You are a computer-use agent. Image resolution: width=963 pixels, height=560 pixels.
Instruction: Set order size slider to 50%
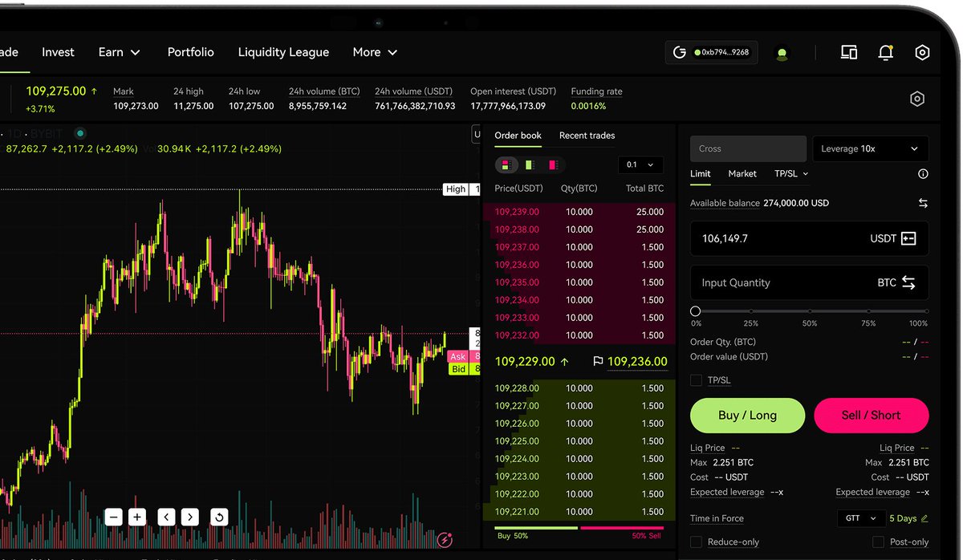(810, 311)
